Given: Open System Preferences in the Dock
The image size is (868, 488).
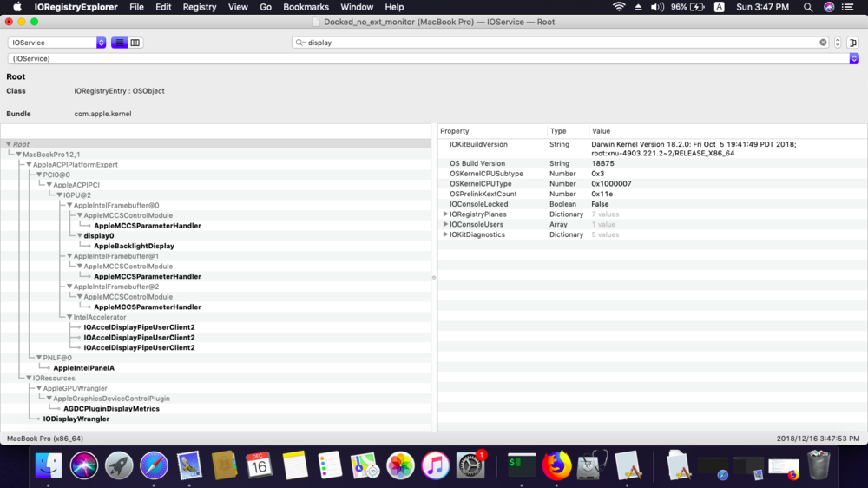Looking at the screenshot, I should pyautogui.click(x=470, y=465).
